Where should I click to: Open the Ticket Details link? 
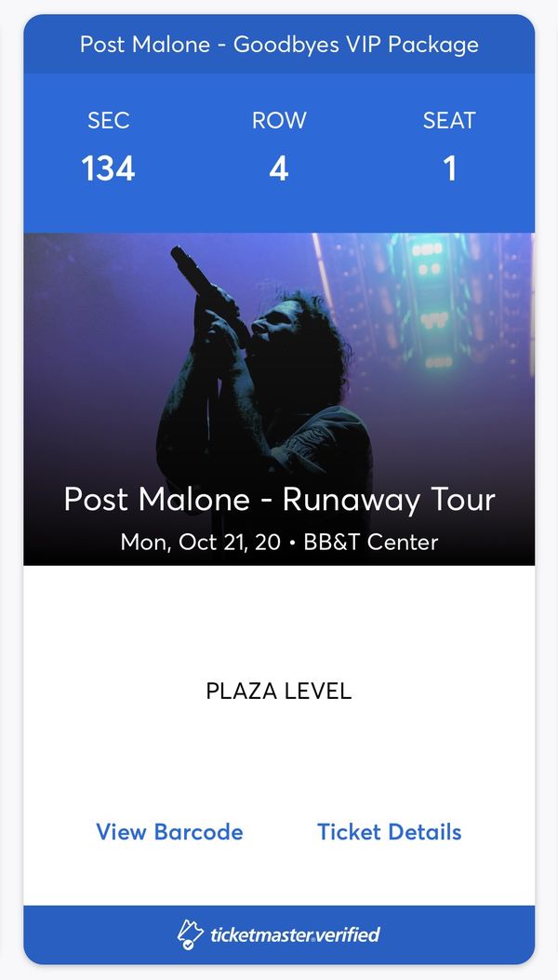389,832
